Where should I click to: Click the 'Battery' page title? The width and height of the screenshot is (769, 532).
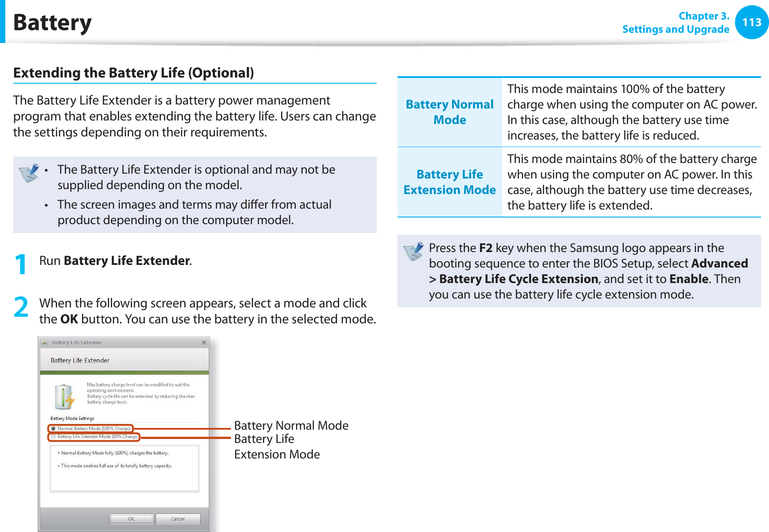tap(52, 23)
